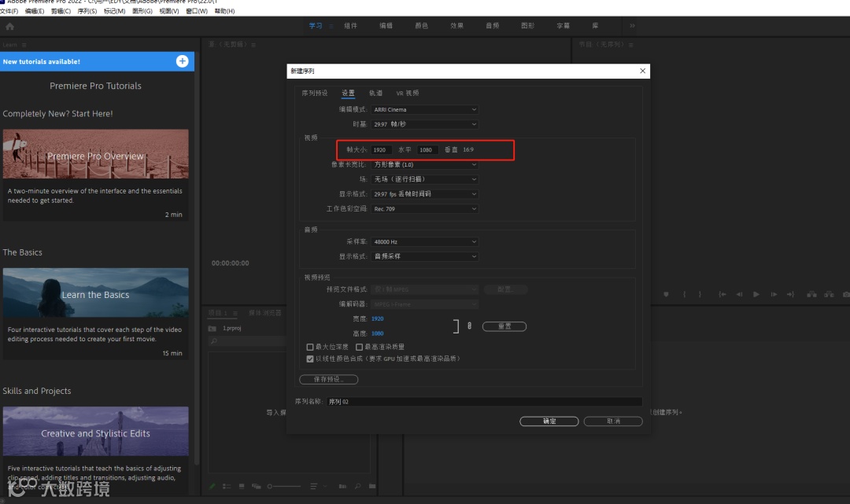Click the Automate to Sequence icon
The height and width of the screenshot is (504, 850).
tap(342, 486)
